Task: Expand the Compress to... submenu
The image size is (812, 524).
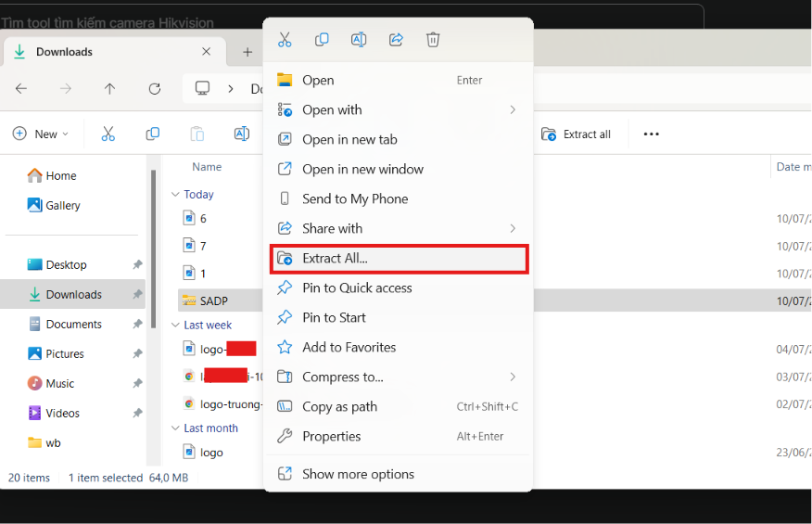Action: pyautogui.click(x=399, y=377)
